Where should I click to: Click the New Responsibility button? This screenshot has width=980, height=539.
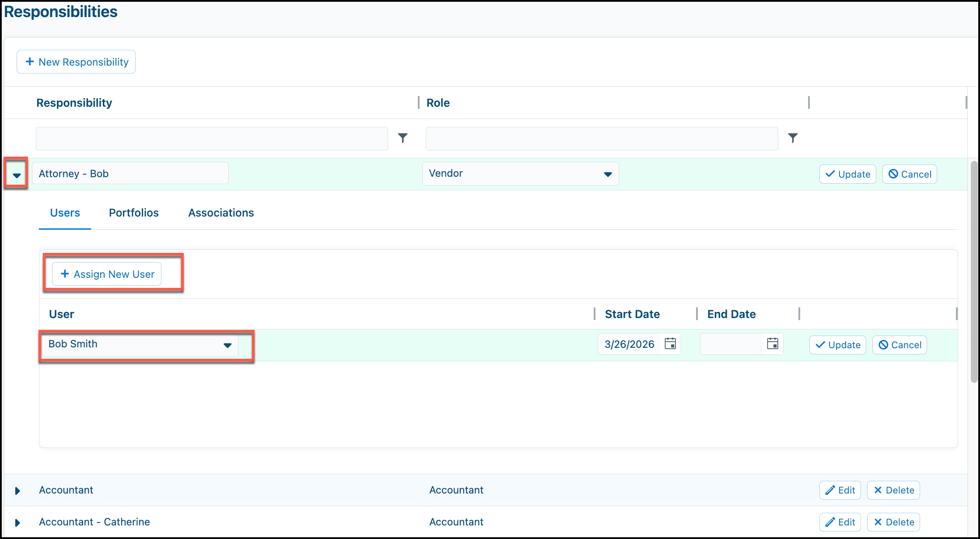tap(76, 62)
